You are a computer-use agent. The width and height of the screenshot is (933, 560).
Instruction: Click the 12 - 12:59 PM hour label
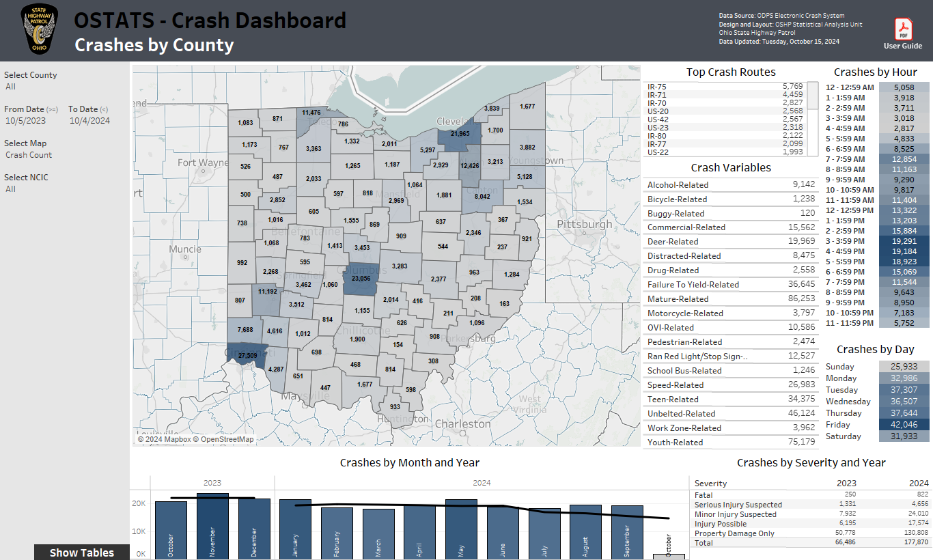click(850, 210)
